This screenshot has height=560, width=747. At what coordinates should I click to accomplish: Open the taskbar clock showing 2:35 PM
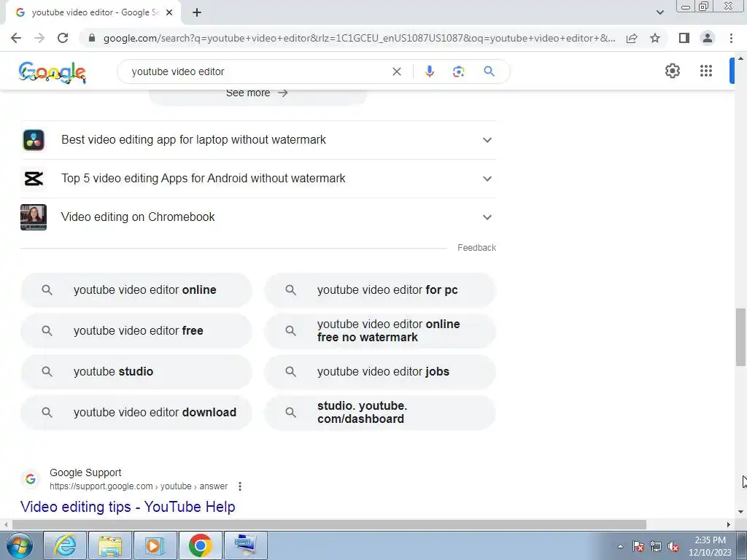point(710,546)
